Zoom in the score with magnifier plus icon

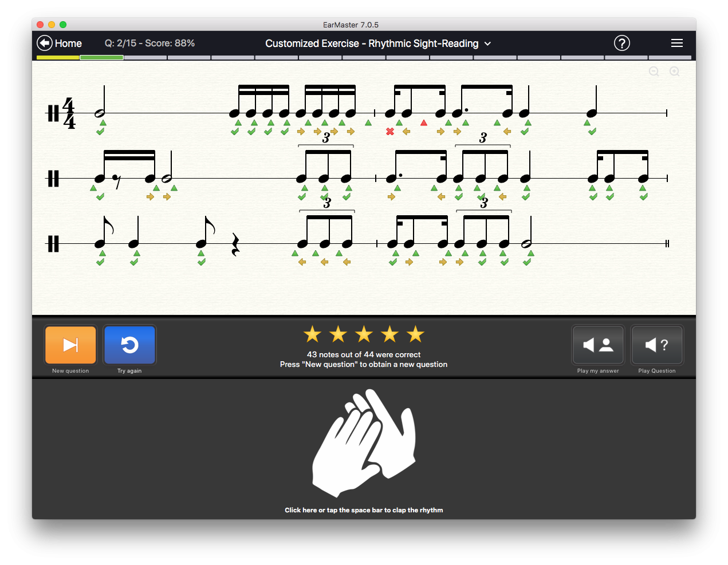674,72
